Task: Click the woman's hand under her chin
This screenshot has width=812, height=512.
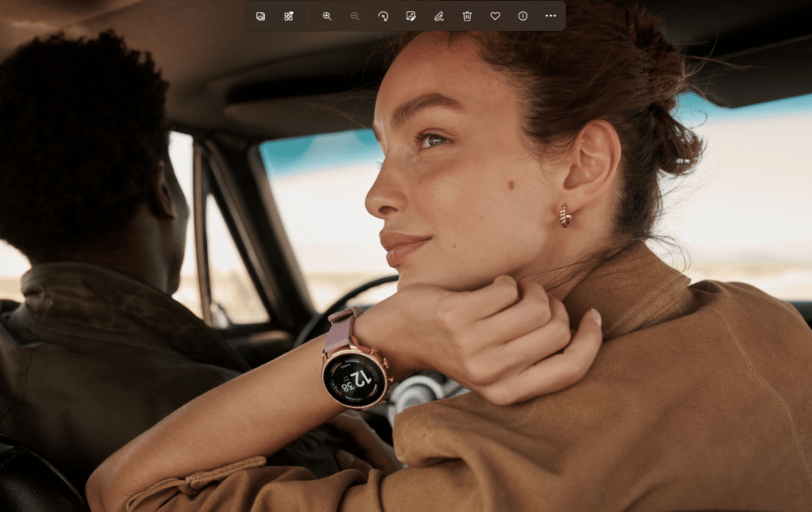Action: click(x=492, y=325)
